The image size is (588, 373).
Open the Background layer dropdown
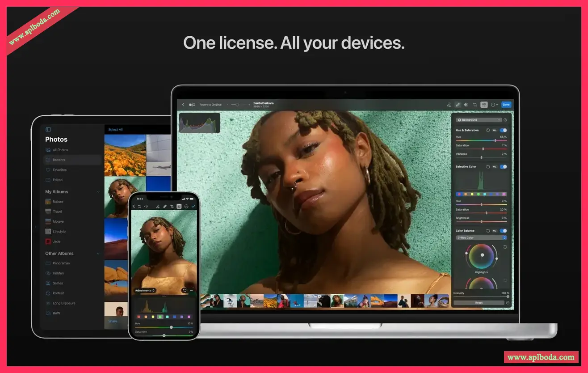coord(479,120)
